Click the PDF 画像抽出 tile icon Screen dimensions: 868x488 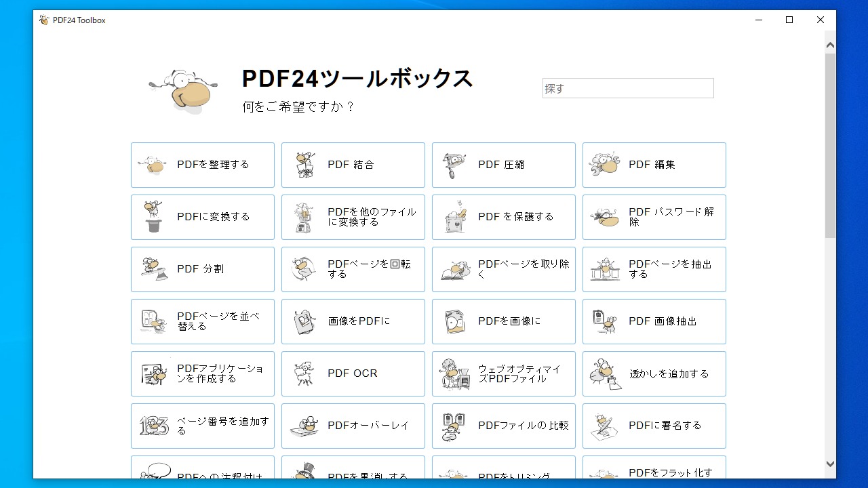(604, 321)
